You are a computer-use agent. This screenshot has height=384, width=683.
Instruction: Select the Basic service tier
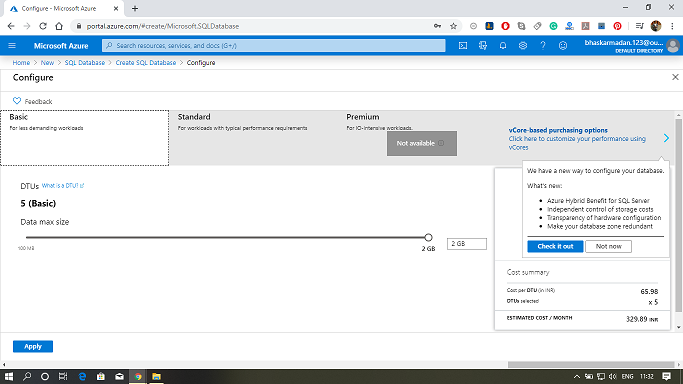coord(85,138)
